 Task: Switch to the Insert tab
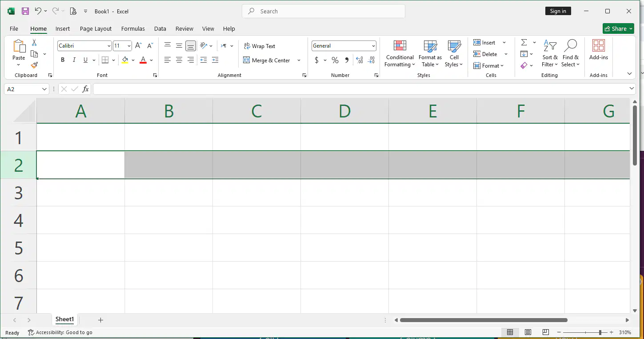click(x=63, y=28)
